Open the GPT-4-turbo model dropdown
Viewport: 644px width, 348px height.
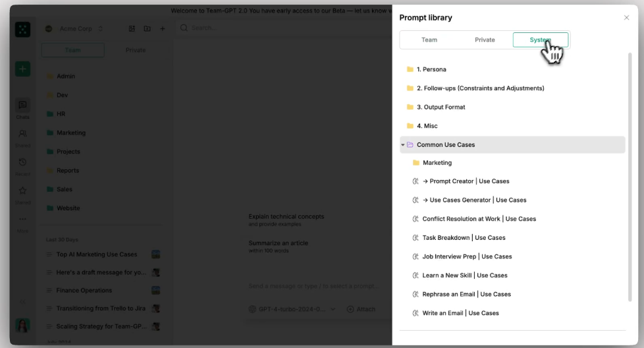(x=292, y=309)
